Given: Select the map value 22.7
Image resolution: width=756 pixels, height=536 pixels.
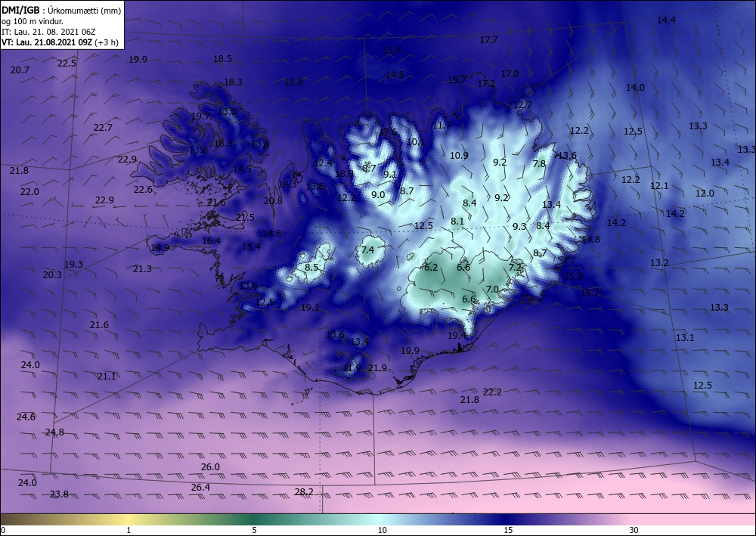Looking at the screenshot, I should pyautogui.click(x=103, y=127).
